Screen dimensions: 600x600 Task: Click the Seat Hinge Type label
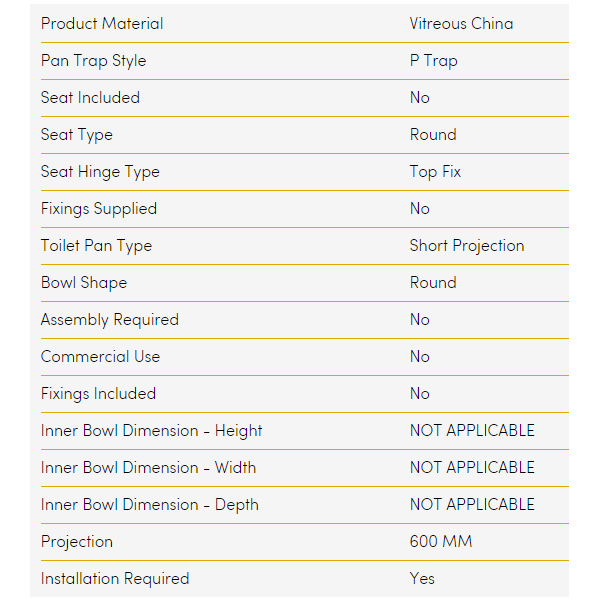click(x=100, y=171)
